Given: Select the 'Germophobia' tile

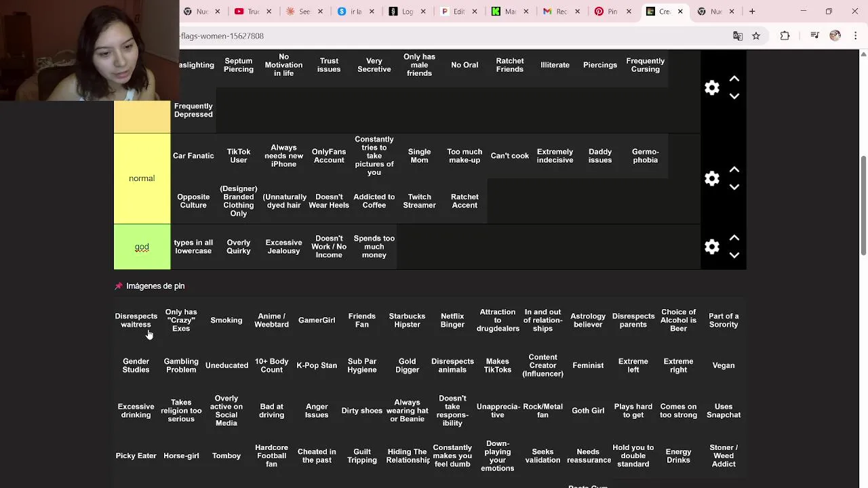Looking at the screenshot, I should pyautogui.click(x=646, y=156).
